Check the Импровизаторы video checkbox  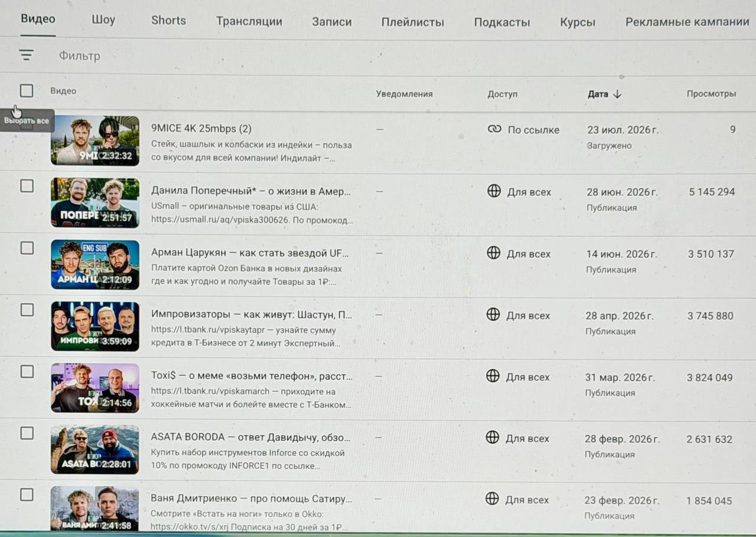pyautogui.click(x=27, y=310)
